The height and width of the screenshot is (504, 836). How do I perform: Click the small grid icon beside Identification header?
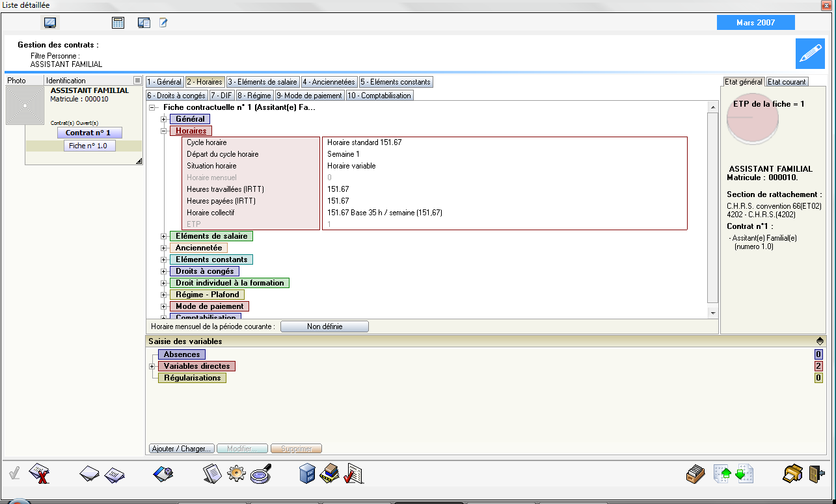(137, 80)
